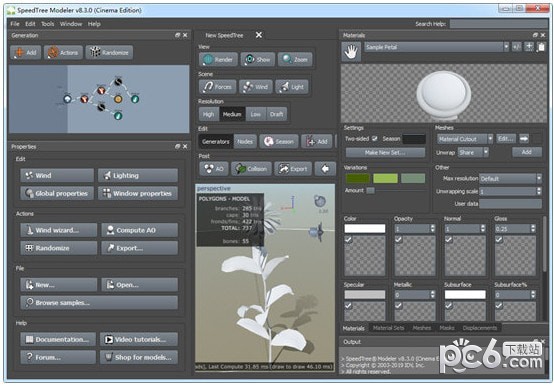Click the arrow icon next to mesh Edit
554x386 pixels.
tap(524, 139)
